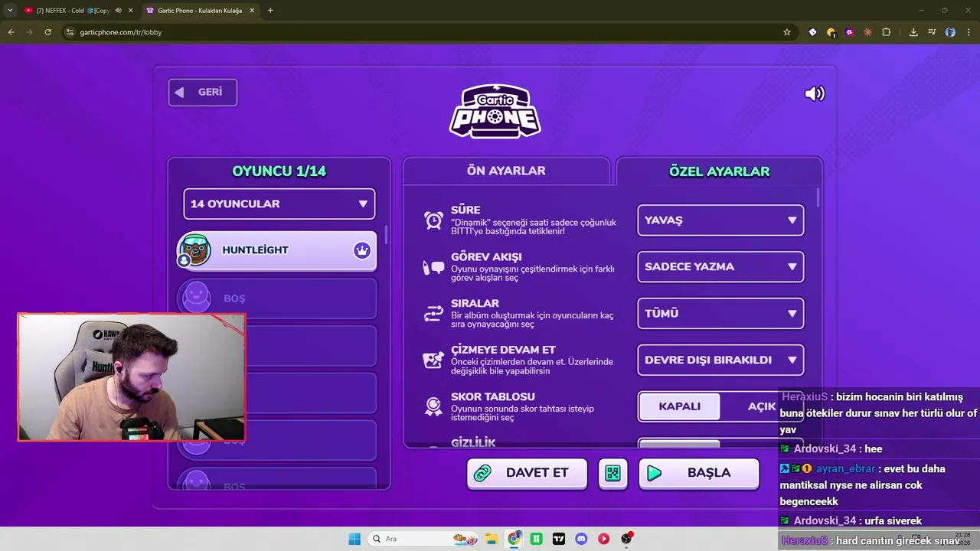Image resolution: width=980 pixels, height=551 pixels.
Task: Mute the NEFFEX tab audio icon
Action: click(x=118, y=11)
